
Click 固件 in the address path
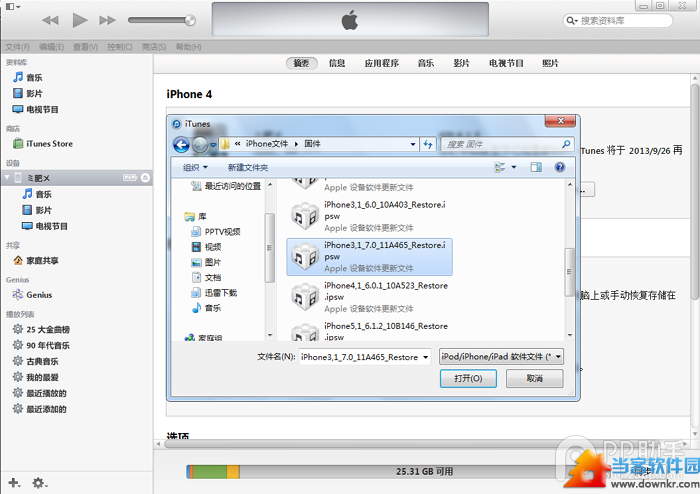(x=312, y=144)
